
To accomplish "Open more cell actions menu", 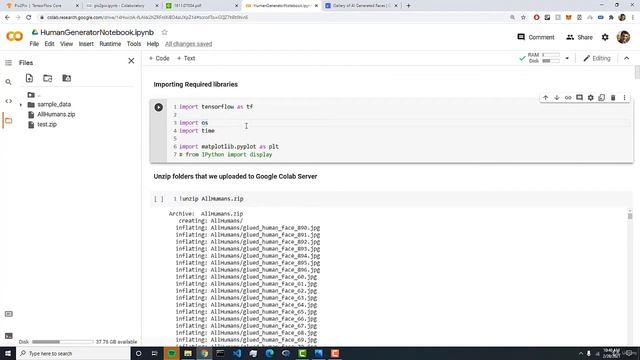I will pos(624,98).
